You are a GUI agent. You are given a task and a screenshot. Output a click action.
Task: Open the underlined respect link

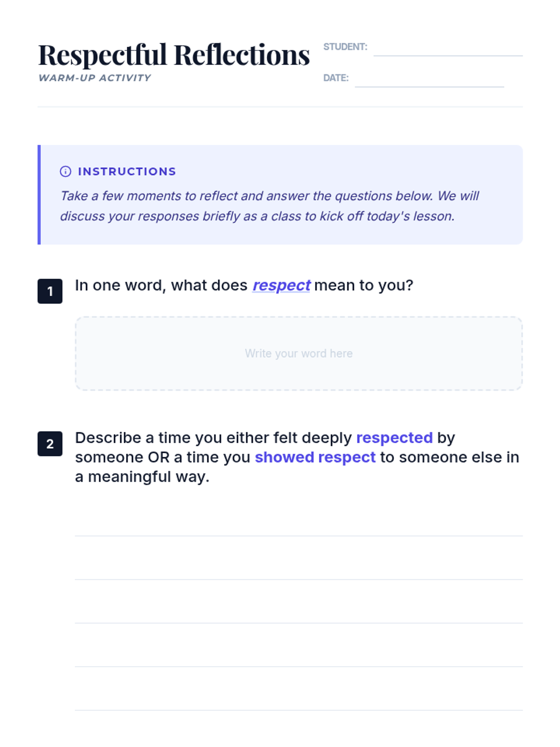(281, 285)
